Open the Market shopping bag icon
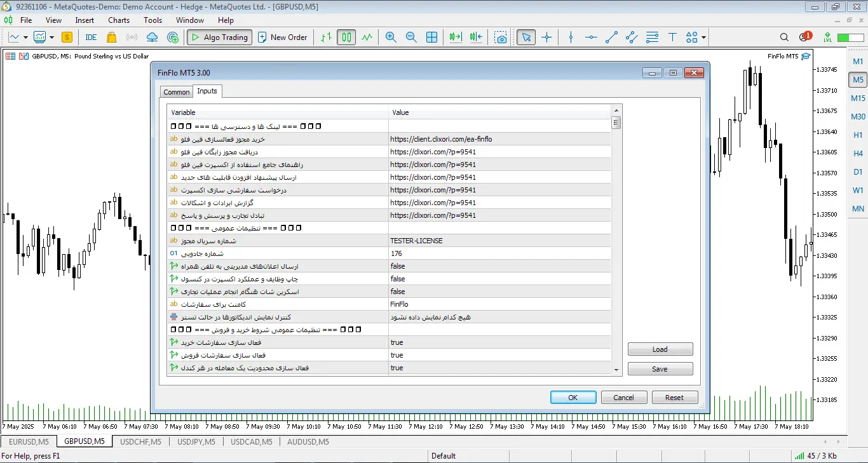This screenshot has height=463, width=868. coord(112,37)
